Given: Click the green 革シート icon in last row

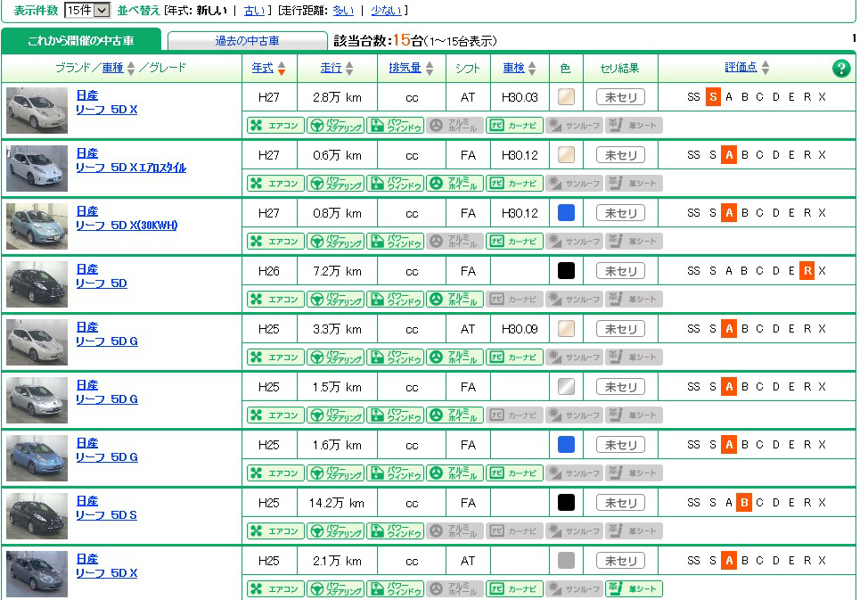Looking at the screenshot, I should 634,589.
